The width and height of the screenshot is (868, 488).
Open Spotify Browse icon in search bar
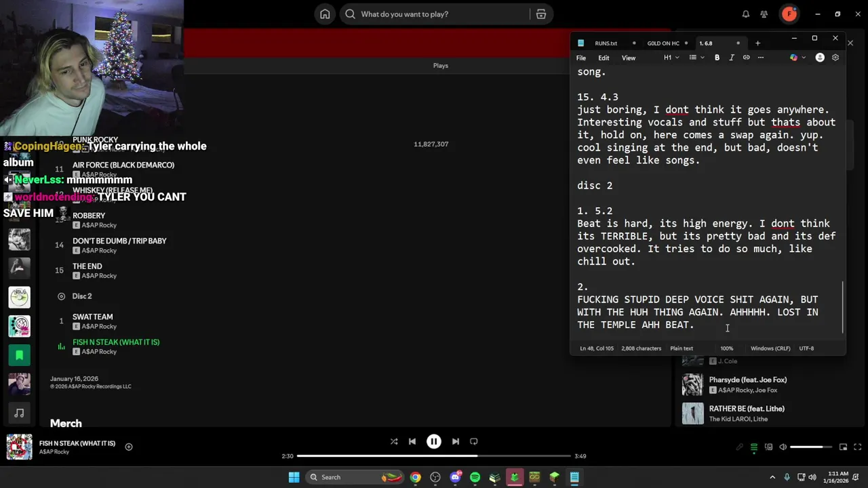(x=541, y=14)
